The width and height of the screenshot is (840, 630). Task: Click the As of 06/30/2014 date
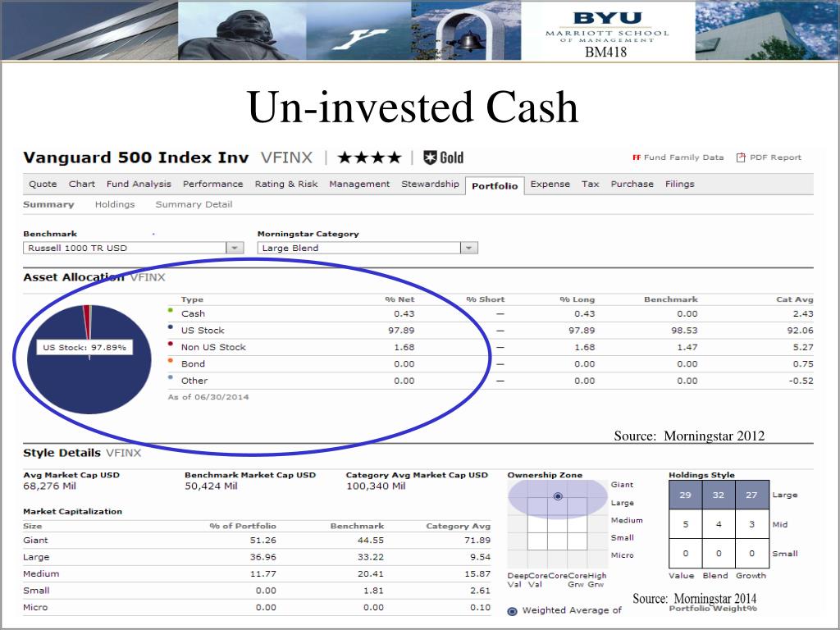(208, 397)
